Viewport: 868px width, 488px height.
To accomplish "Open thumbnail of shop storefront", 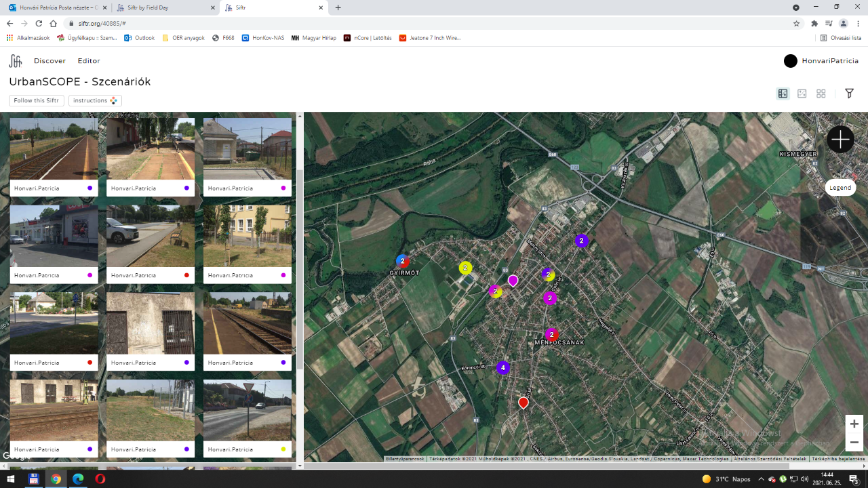I will [54, 237].
